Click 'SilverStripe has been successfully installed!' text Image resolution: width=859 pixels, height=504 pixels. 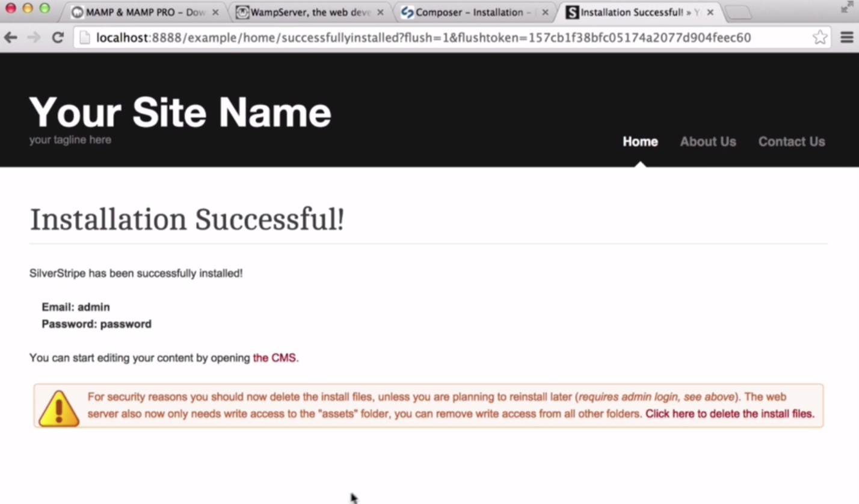tap(136, 274)
